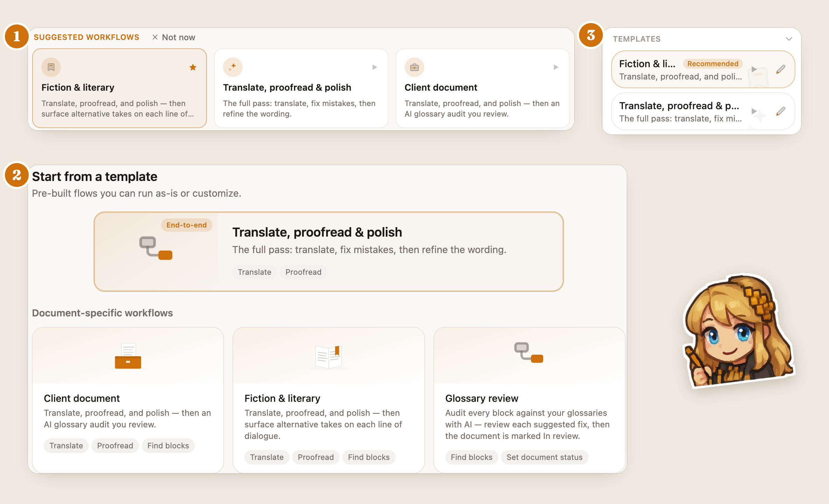Open the Glossary review template card title
Screen dimensions: 829x504
coord(481,398)
